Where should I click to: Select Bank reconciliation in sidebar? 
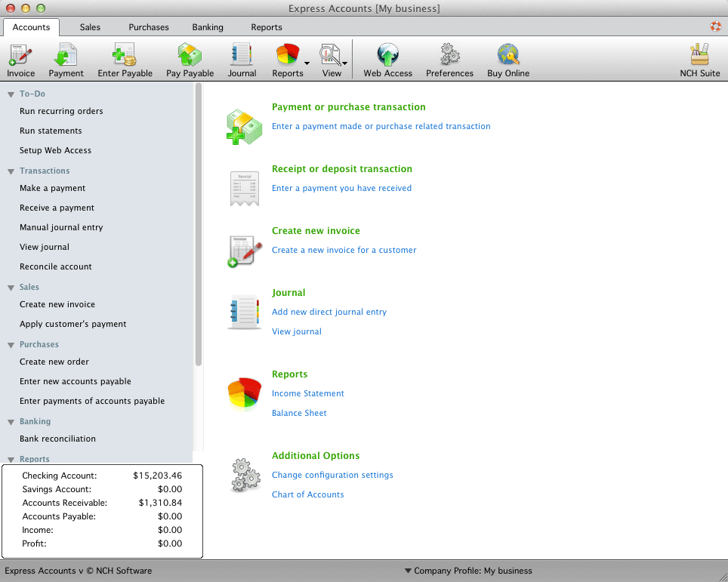(57, 439)
